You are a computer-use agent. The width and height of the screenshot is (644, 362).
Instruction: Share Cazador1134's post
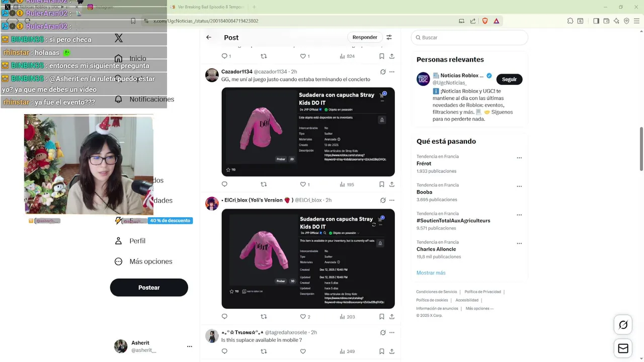392,185
